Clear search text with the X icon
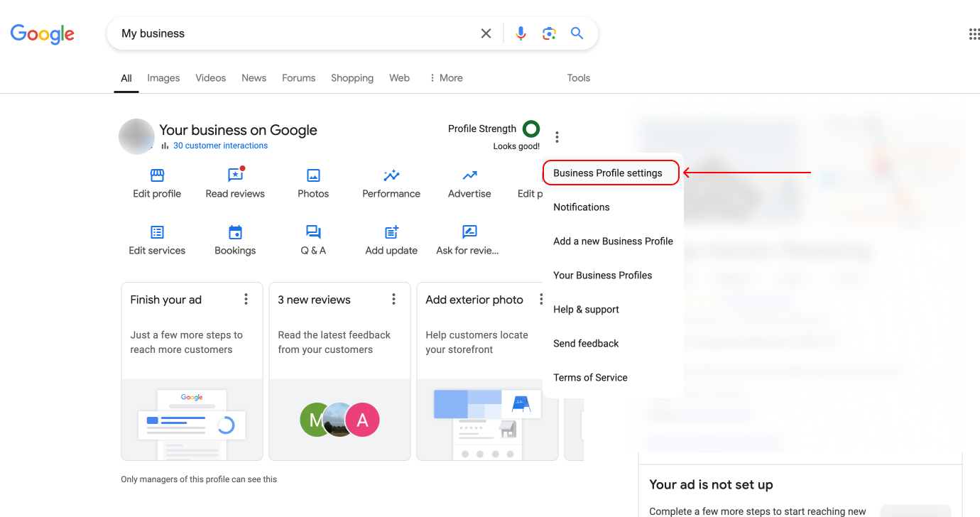 coord(486,33)
